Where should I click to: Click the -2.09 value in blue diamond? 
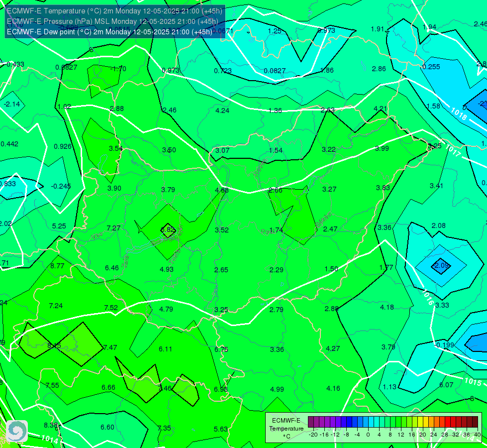click(x=441, y=265)
